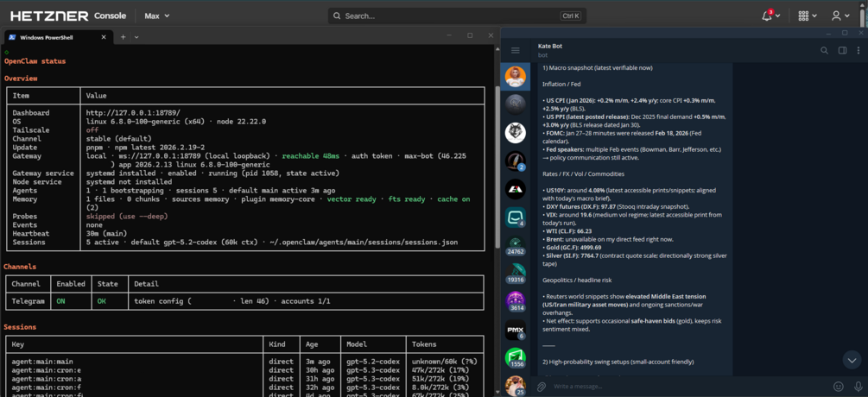Screen dimensions: 868x397
Task: Click the 'gpt-5.2-codex' model cell in Sessions
Action: click(373, 362)
